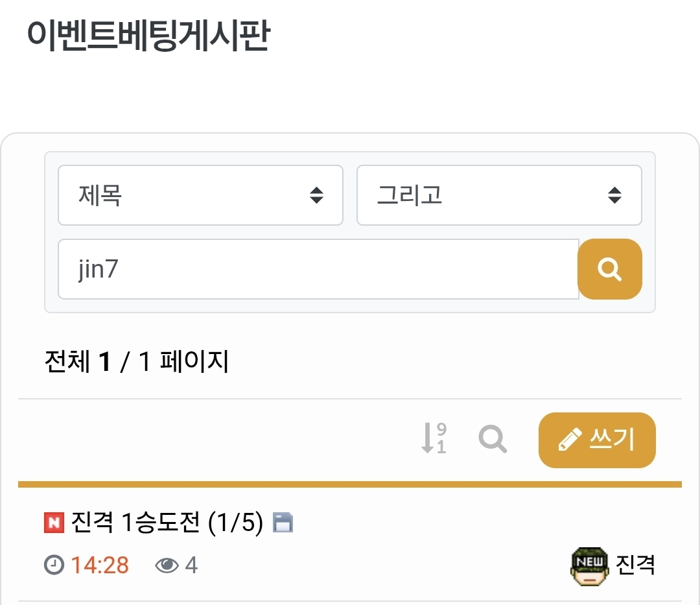
Task: Click the eye views icon
Action: (167, 565)
